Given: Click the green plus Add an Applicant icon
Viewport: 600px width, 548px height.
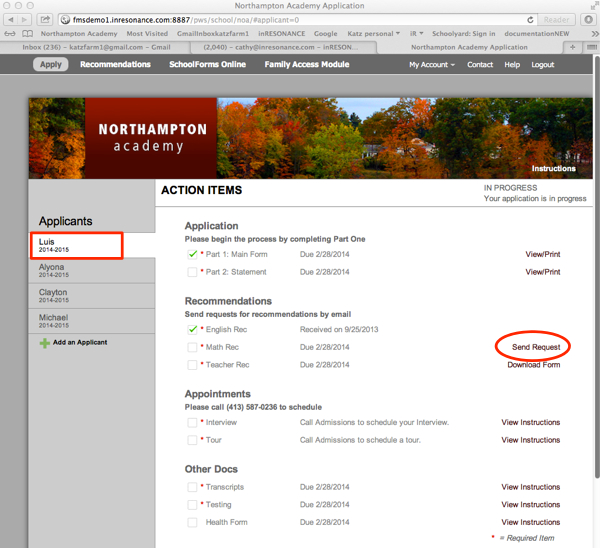Looking at the screenshot, I should pyautogui.click(x=45, y=343).
